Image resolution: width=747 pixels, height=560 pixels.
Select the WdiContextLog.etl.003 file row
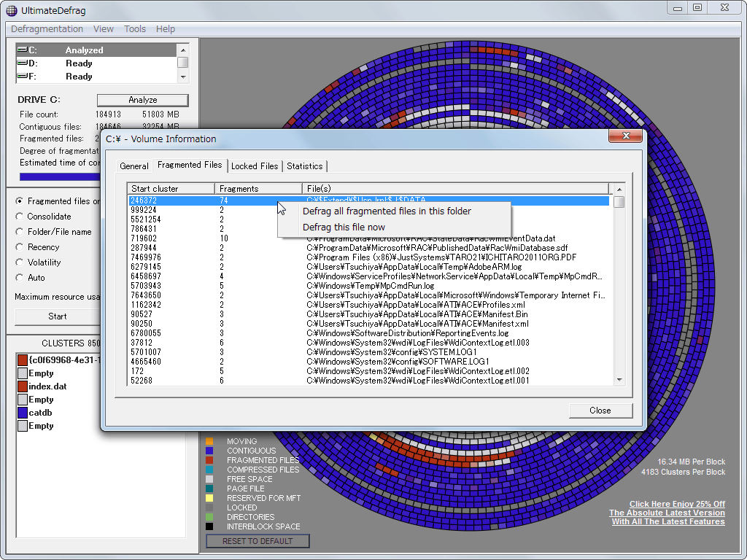tap(368, 343)
